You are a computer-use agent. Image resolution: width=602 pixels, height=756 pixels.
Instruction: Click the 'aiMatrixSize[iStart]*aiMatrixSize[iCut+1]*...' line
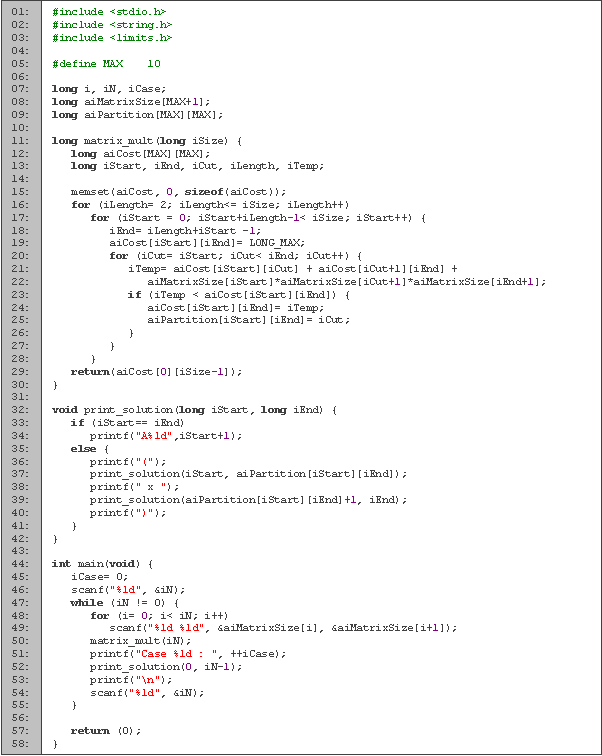pyautogui.click(x=347, y=282)
